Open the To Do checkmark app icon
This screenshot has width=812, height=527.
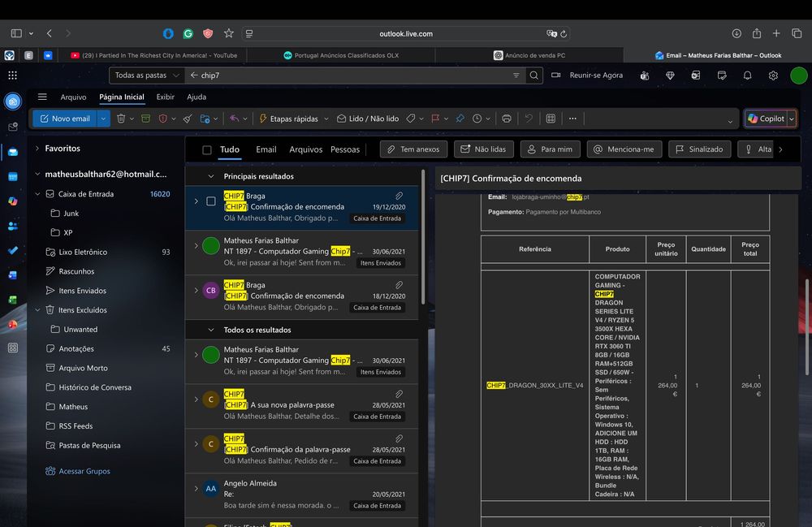click(x=13, y=250)
